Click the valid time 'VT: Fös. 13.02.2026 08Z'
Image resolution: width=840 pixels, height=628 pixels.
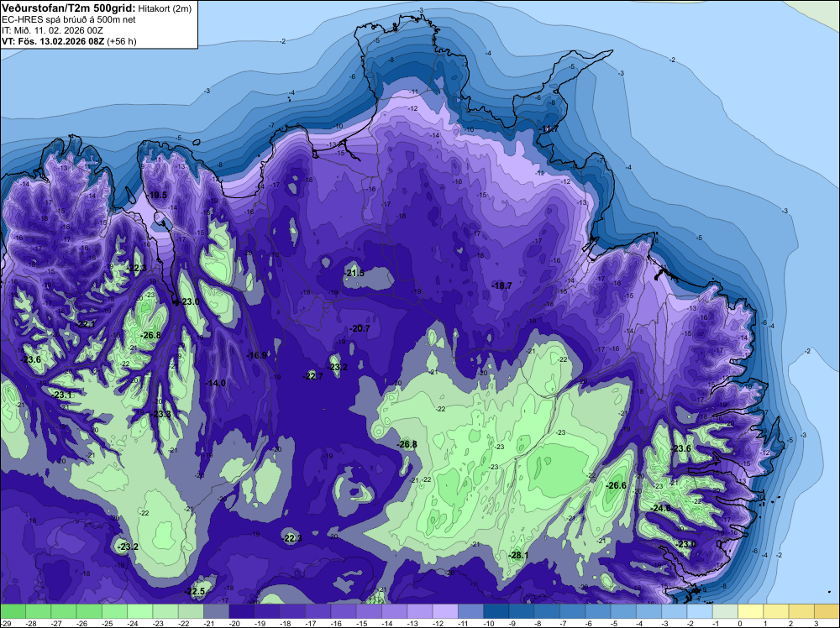click(x=53, y=41)
